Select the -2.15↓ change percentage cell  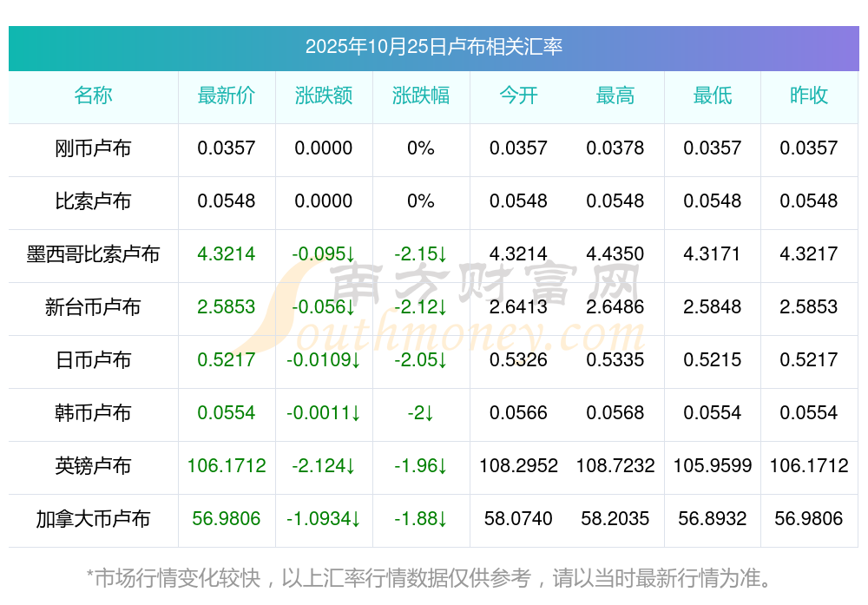(x=421, y=254)
